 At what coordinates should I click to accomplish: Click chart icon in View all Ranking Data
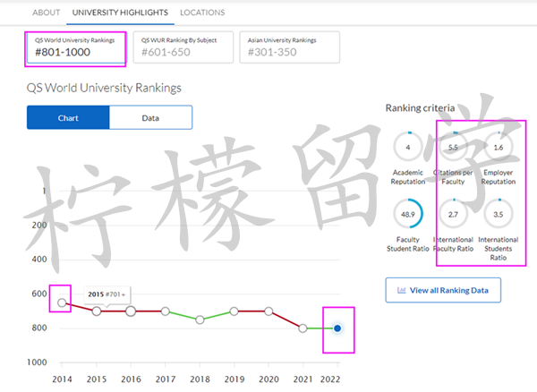coord(401,290)
